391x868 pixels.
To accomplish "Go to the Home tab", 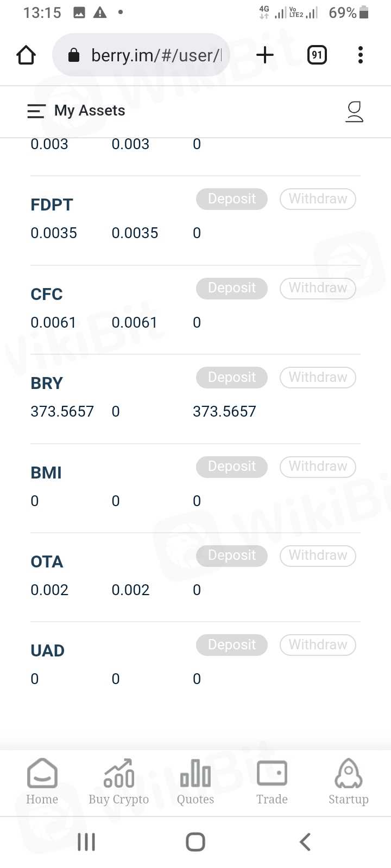I will click(x=42, y=782).
